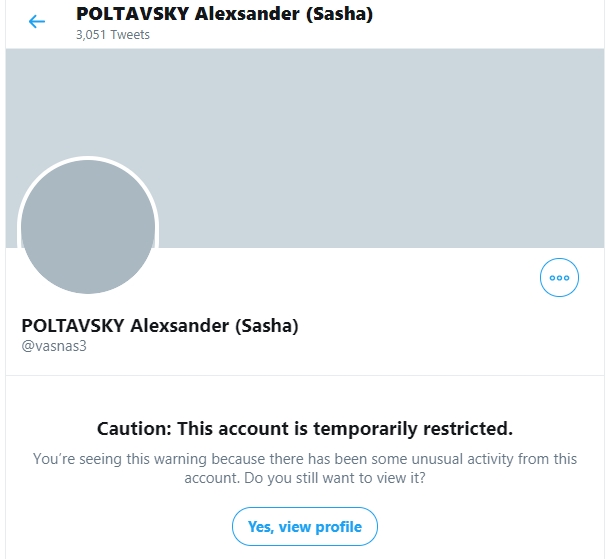Select the @vasnas3 handle text

pos(54,346)
